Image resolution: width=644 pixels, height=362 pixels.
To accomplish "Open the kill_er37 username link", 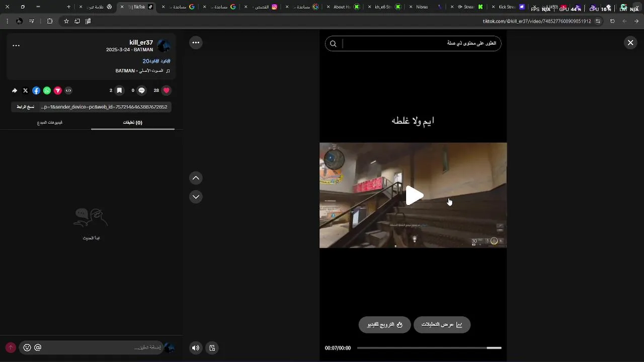I will (141, 43).
